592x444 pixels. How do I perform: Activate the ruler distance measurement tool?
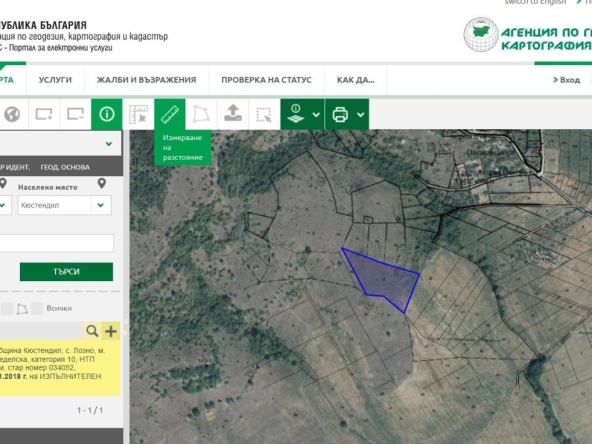[170, 114]
